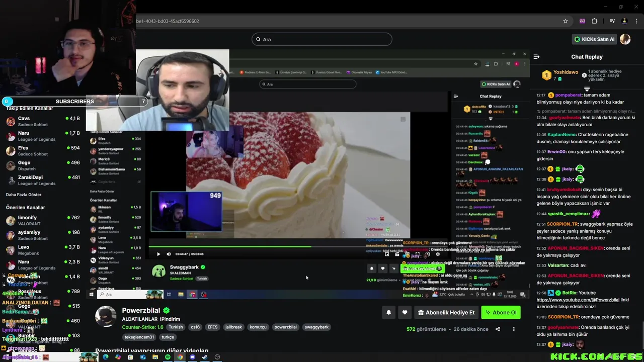Open Efes channel in sidebar
644x362 pixels.
click(x=43, y=151)
